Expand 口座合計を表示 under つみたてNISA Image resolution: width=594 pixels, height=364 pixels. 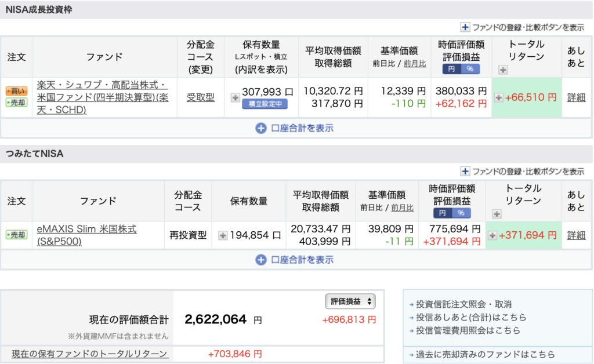295,260
